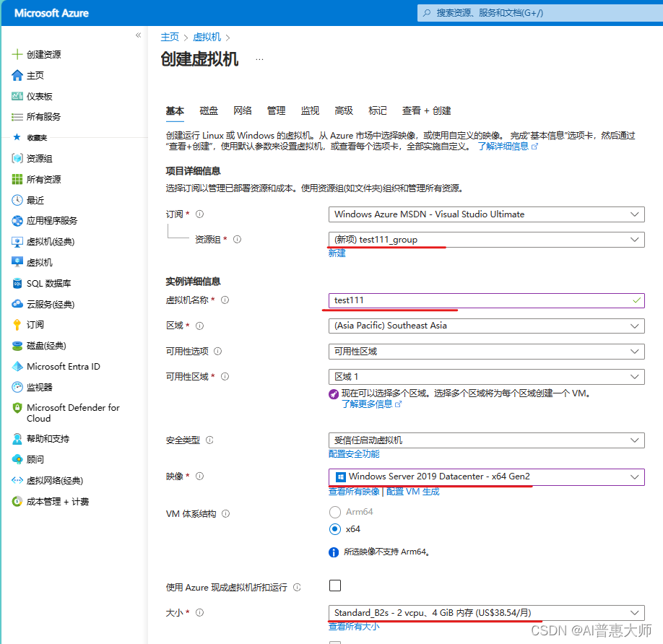Switch to the 网络 tab
Screen dimensions: 663x644
242,110
